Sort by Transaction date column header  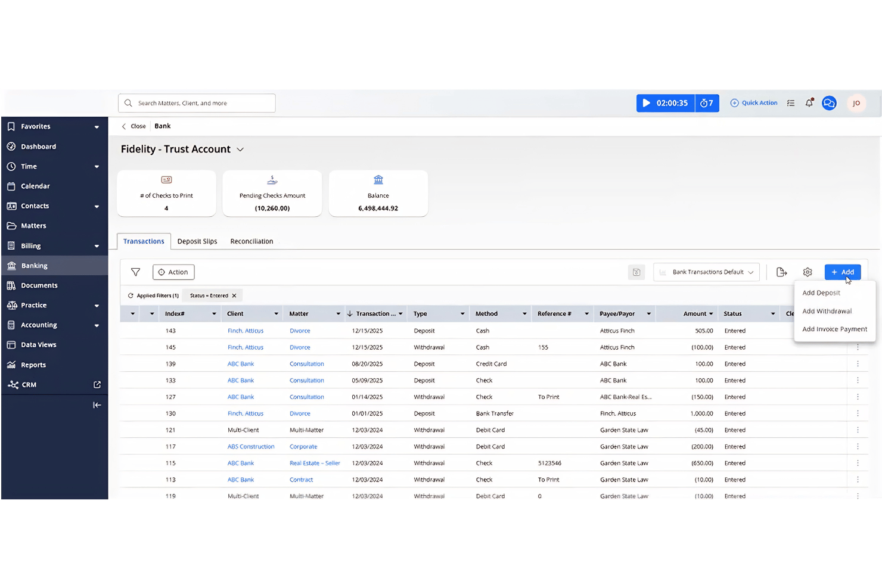[x=375, y=314]
